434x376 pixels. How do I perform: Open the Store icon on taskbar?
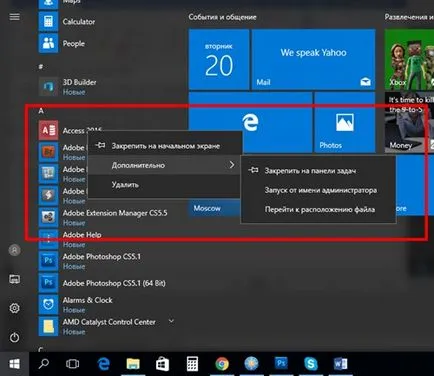162,364
